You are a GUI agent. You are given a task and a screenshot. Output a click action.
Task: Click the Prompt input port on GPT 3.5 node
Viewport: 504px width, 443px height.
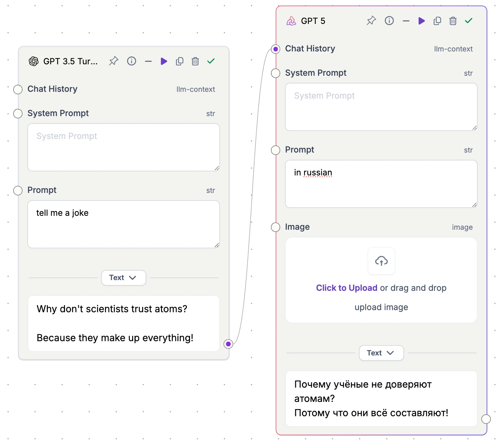tap(18, 190)
